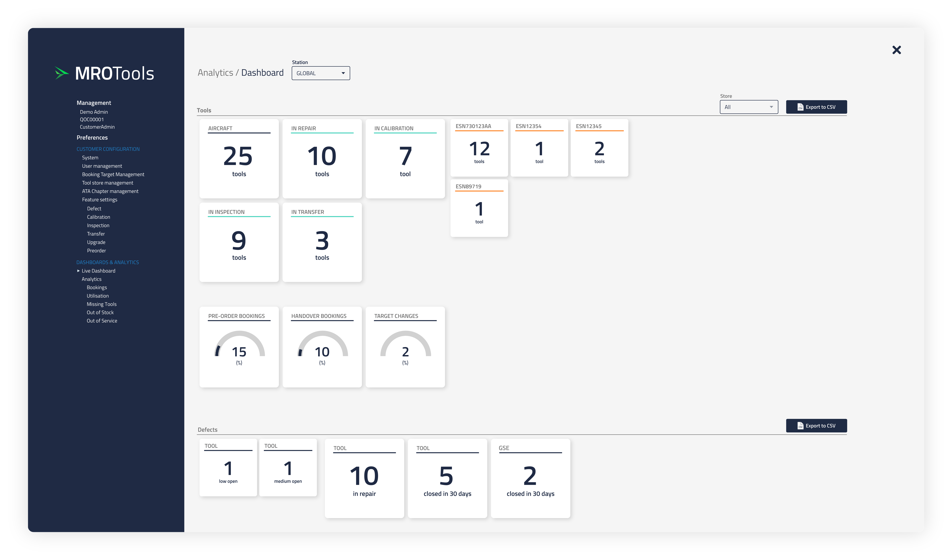
Task: Open the Store All dropdown
Action: pos(749,107)
